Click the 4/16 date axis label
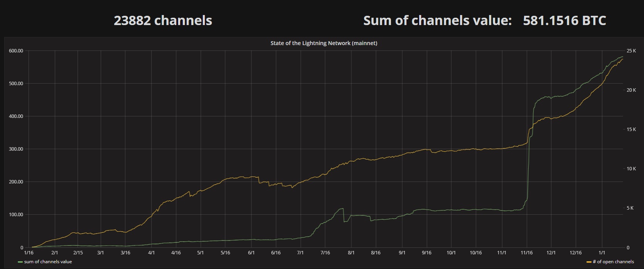 tap(176, 253)
